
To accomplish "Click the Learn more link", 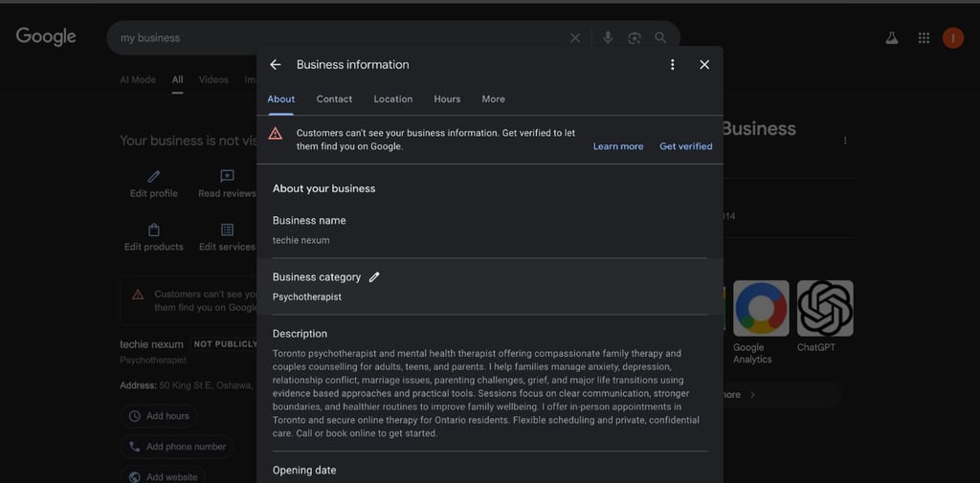I will (618, 146).
